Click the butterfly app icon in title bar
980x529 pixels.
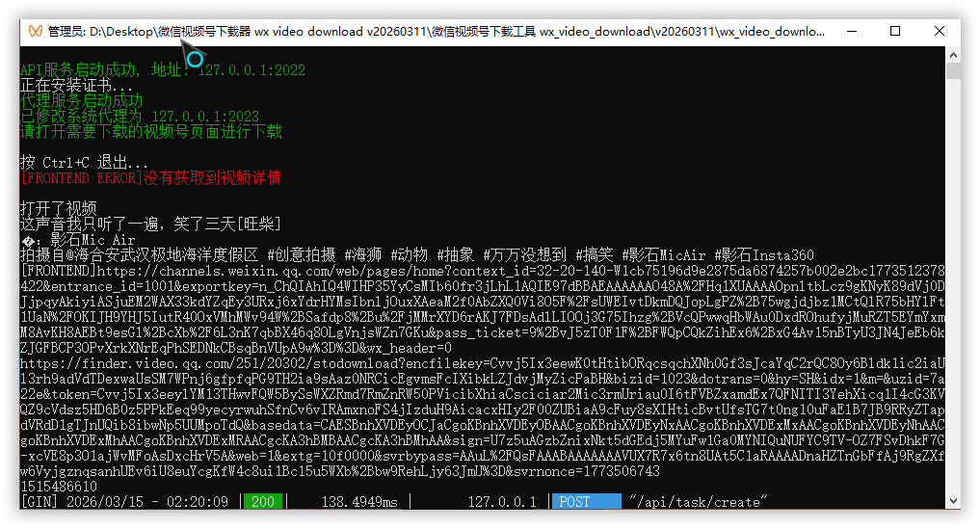point(36,31)
